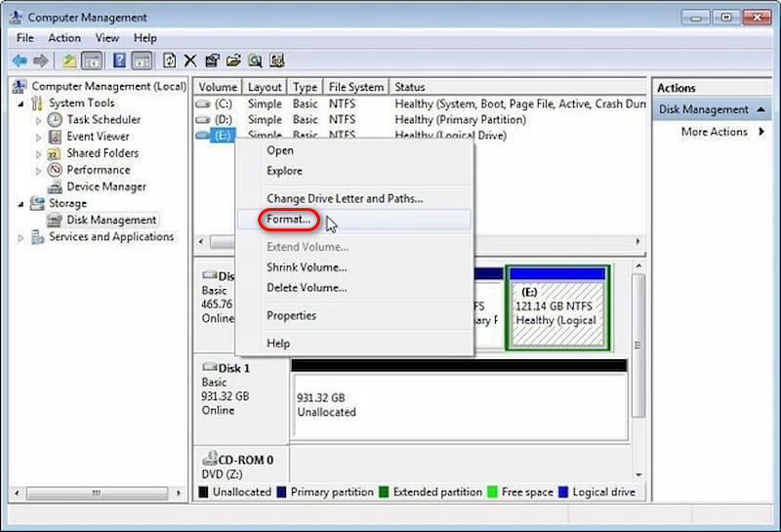Screen dimensions: 781x532
Task: Expand the Shared Folders node
Action: (x=38, y=154)
